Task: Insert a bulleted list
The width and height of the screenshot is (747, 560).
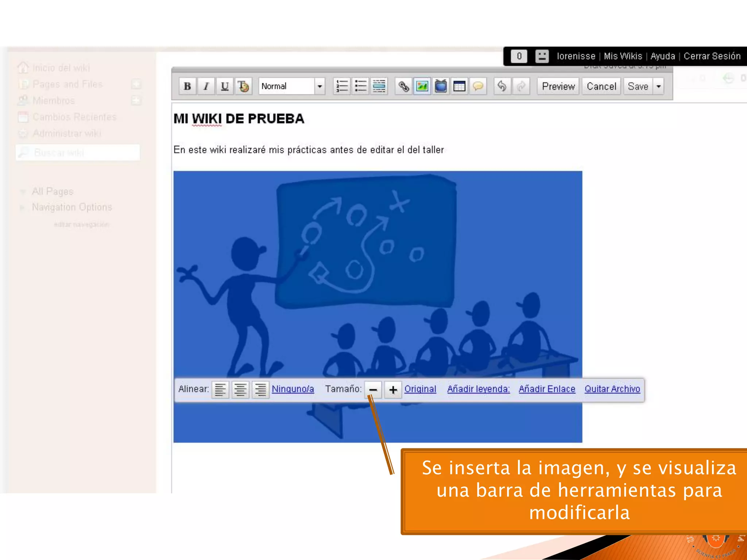Action: pos(360,86)
